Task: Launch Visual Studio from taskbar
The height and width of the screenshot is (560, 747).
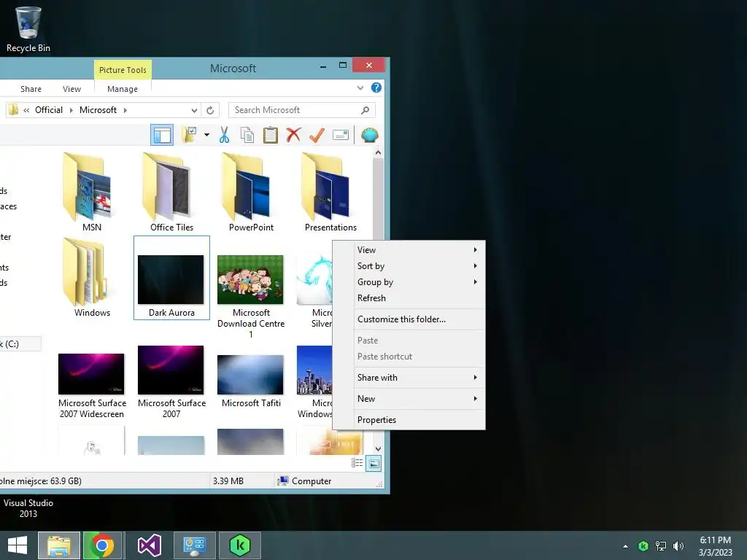Action: tap(149, 545)
